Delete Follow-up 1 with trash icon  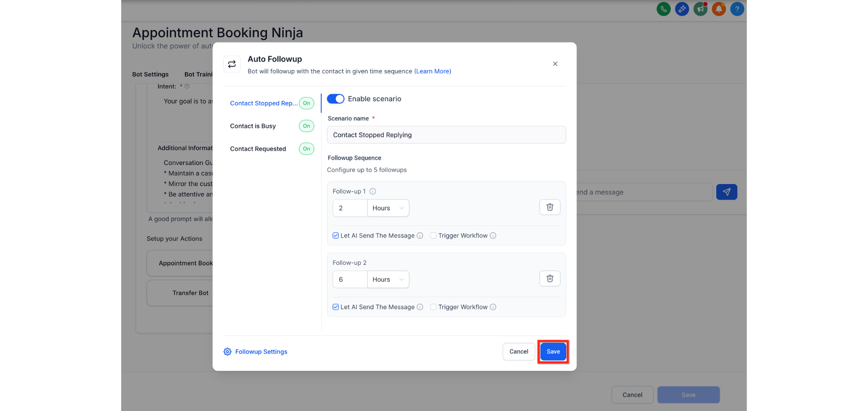click(x=550, y=207)
